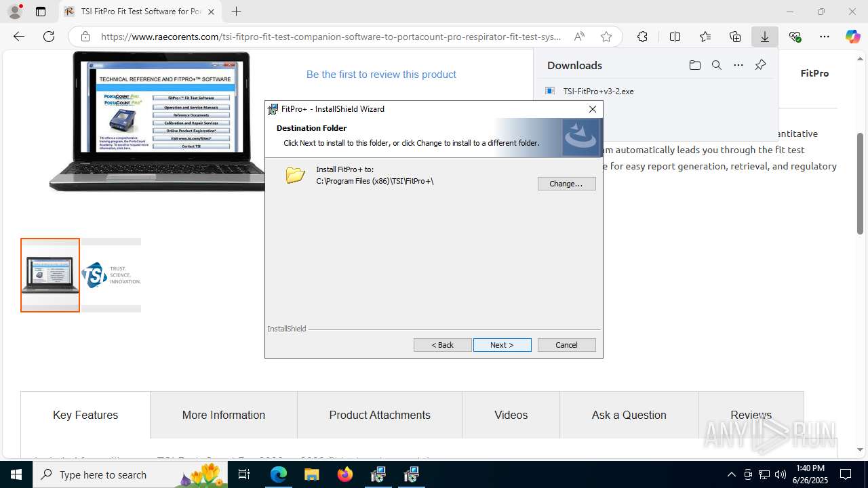Open volume control in system tray

tap(781, 474)
